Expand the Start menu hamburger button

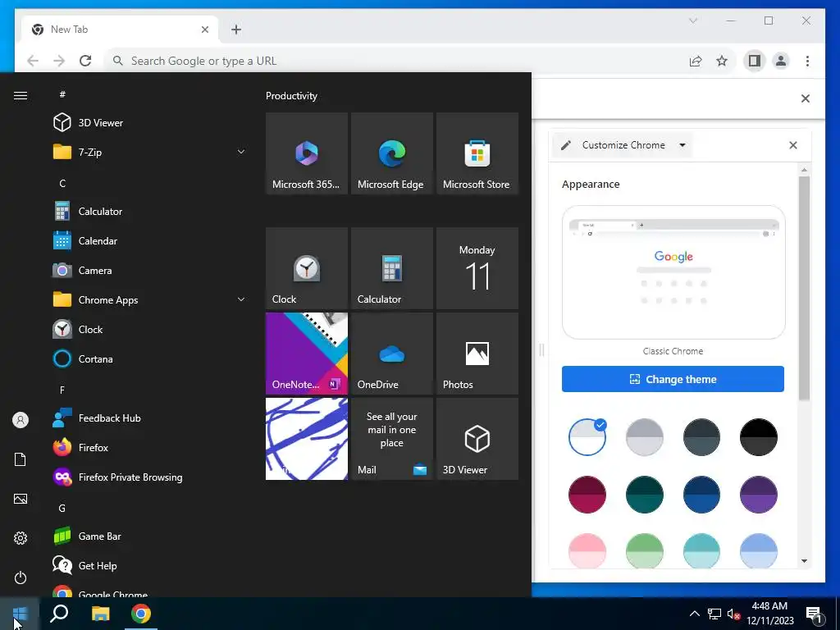click(x=21, y=95)
